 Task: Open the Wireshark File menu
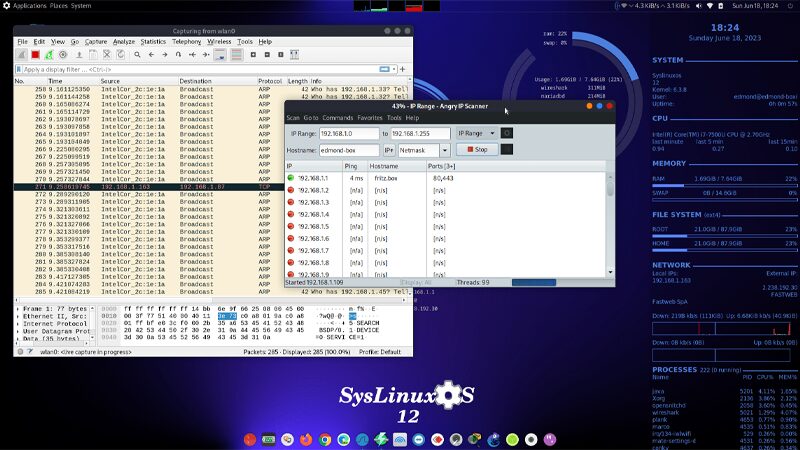22,41
